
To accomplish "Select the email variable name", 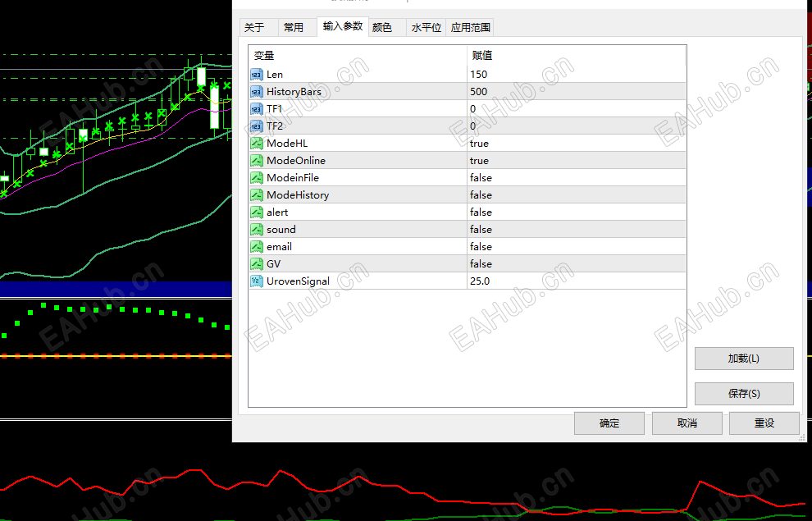I will 279,246.
